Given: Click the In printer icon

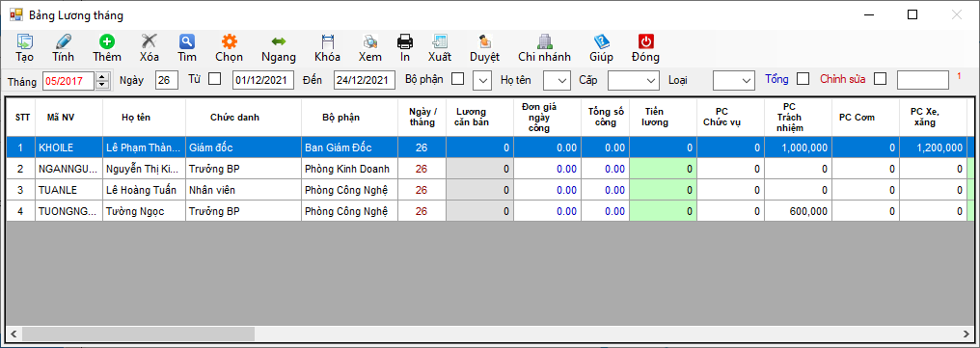Looking at the screenshot, I should pyautogui.click(x=405, y=41).
